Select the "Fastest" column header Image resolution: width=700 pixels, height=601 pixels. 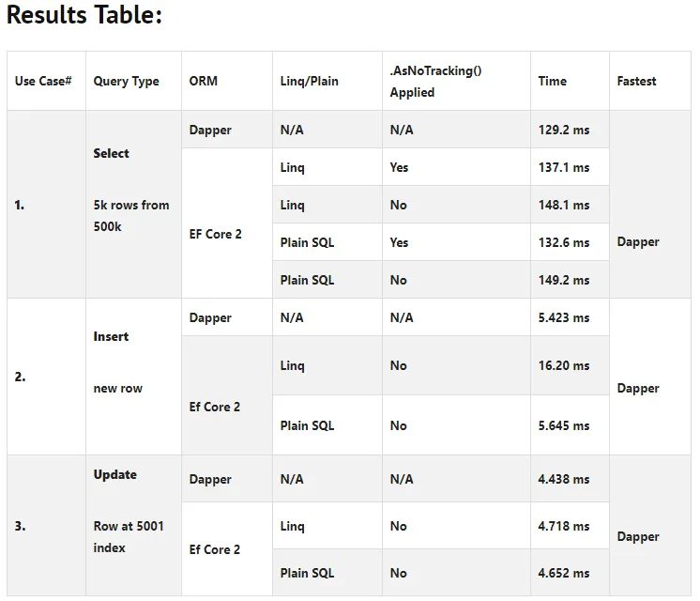[x=636, y=82]
